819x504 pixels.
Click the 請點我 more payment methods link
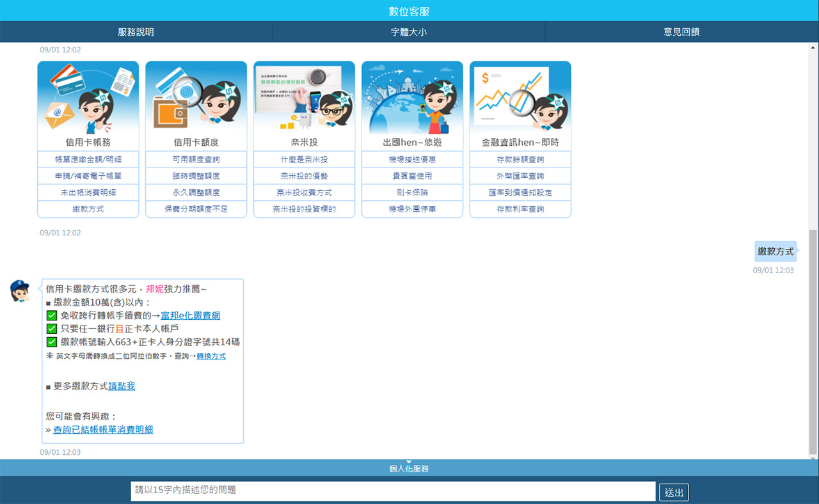(122, 386)
